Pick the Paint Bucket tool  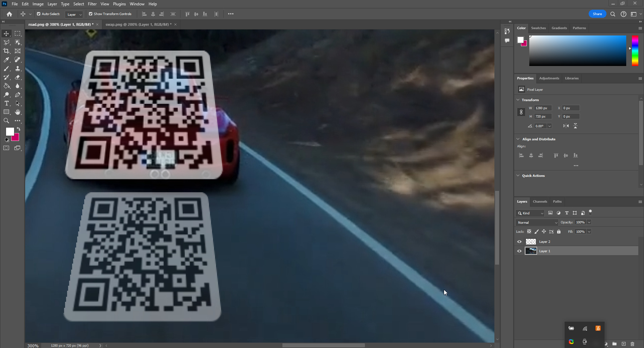[x=6, y=86]
